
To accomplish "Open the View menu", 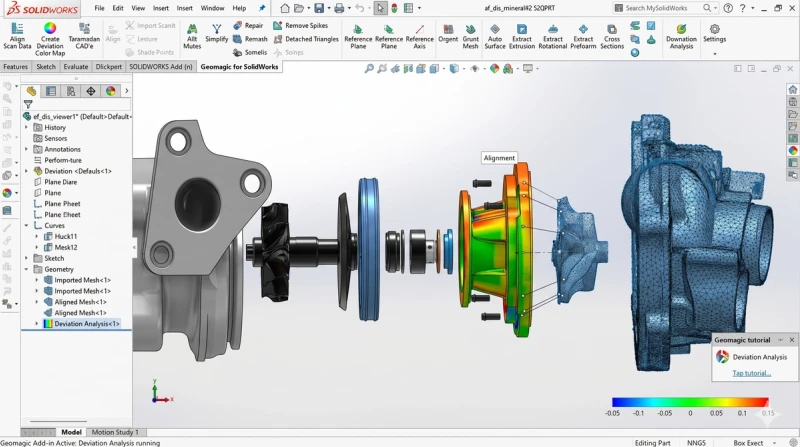I will tap(138, 8).
